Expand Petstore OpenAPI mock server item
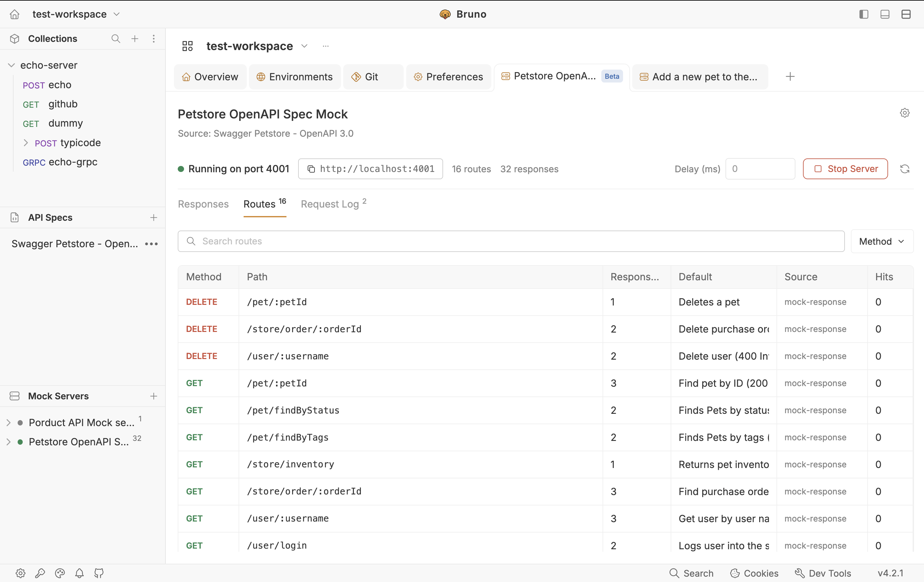Viewport: 924px width, 582px height. (9, 442)
